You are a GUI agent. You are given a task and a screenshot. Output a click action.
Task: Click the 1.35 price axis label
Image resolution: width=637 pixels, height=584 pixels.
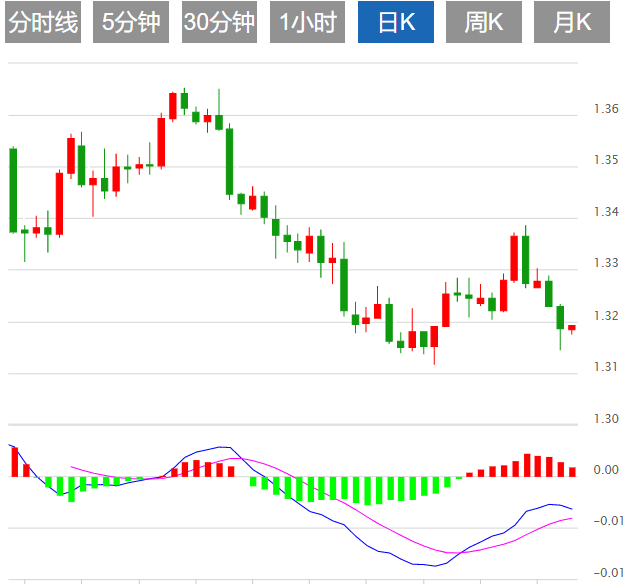point(606,160)
